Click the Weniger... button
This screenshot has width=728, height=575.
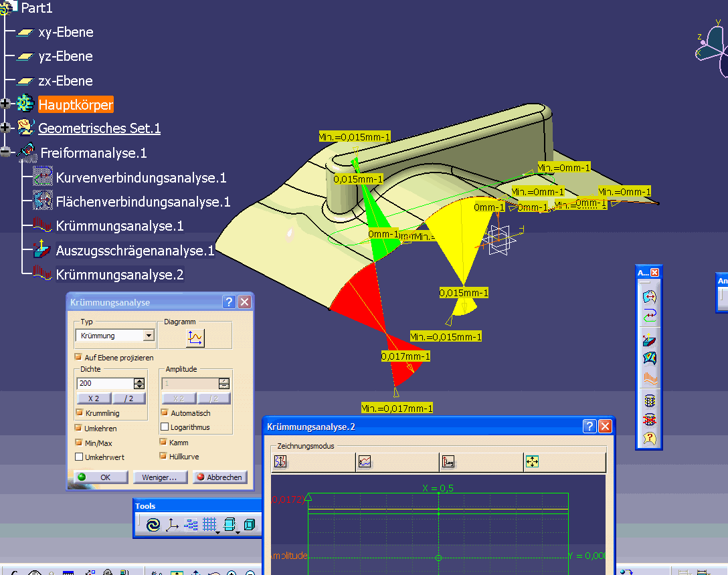tap(160, 477)
